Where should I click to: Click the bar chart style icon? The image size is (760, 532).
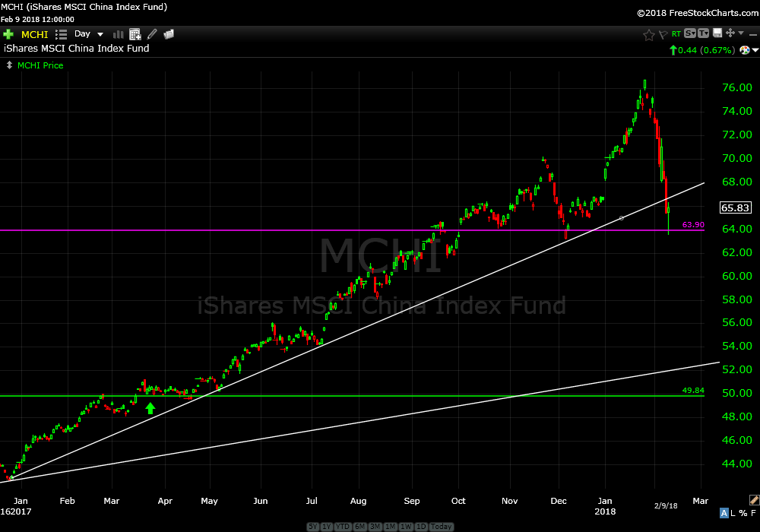tap(119, 34)
